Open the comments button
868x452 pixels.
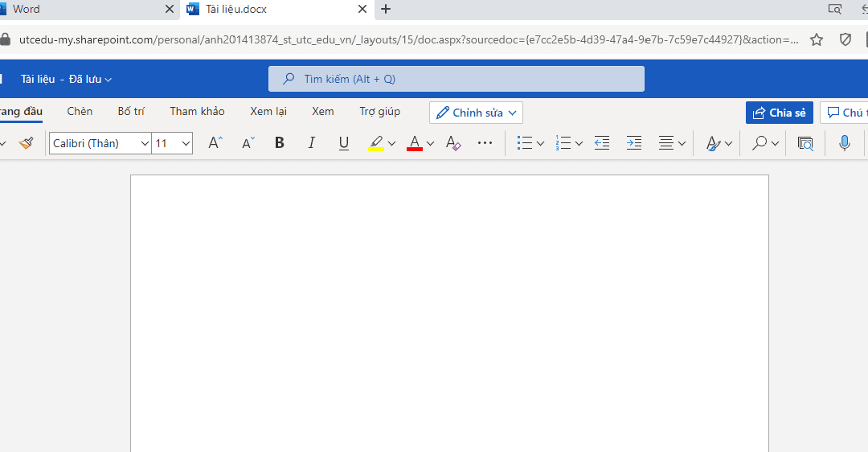tap(844, 113)
